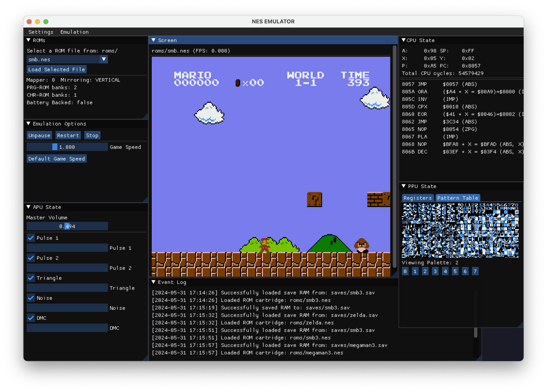Image resolution: width=547 pixels, height=392 pixels.
Task: Click 'Battery Backed: false' text
Action: pos(60,103)
